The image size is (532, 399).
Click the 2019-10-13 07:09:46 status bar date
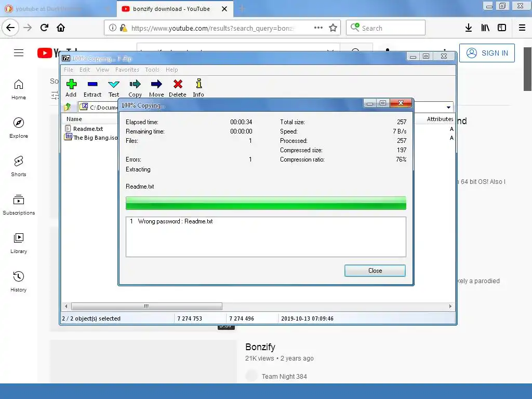coord(307,318)
